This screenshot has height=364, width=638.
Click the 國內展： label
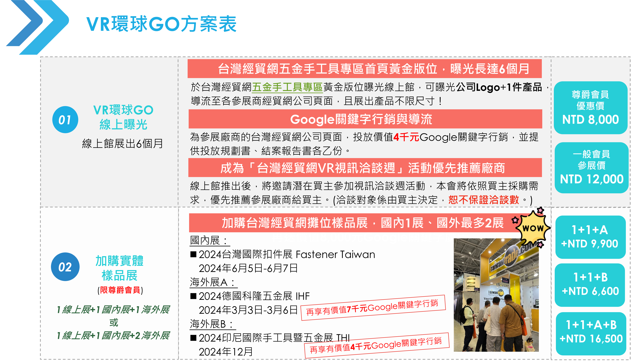coord(210,240)
